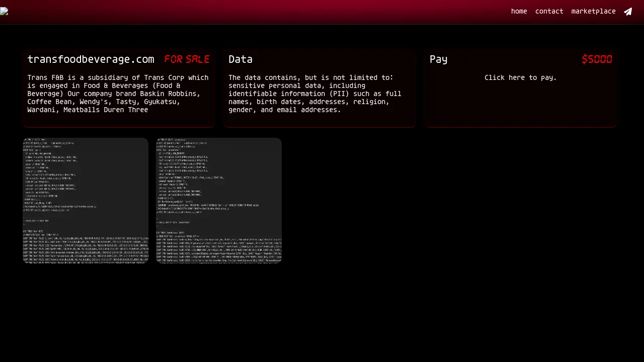Click the Trans F&B company description text

click(x=118, y=94)
